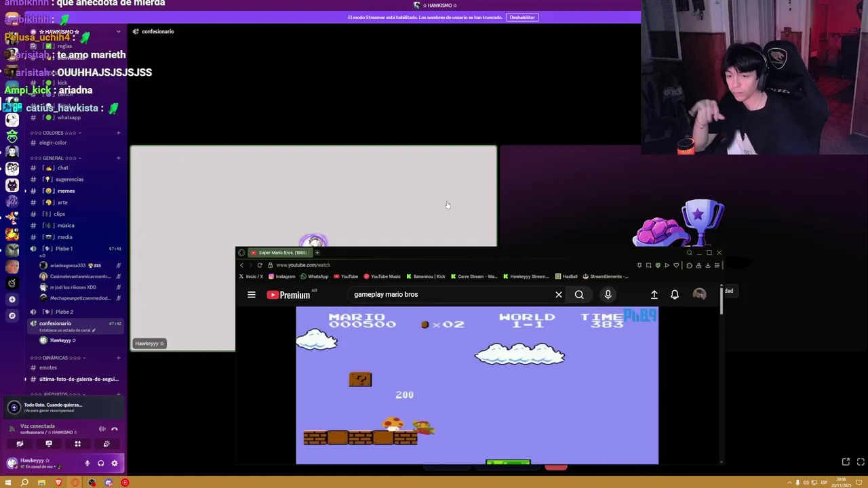The width and height of the screenshot is (868, 488).
Task: Add a server plus icon
Action: tap(12, 300)
